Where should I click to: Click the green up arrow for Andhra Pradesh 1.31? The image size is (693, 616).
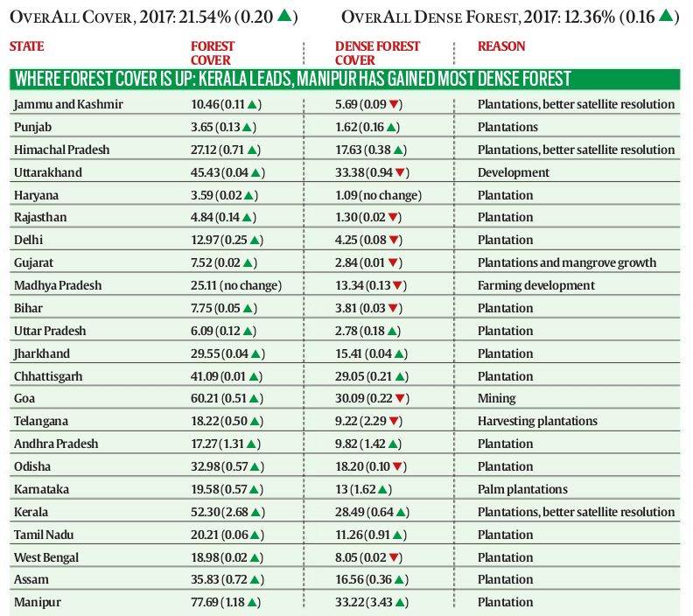coord(251,444)
